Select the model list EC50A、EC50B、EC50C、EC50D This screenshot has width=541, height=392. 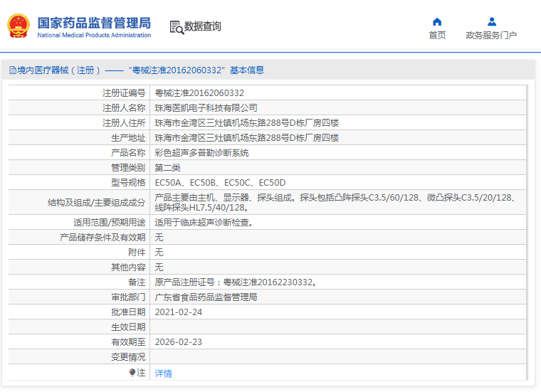pyautogui.click(x=220, y=183)
